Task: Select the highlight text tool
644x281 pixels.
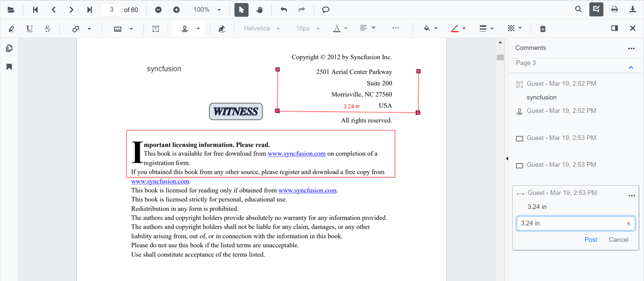Action: click(11, 29)
